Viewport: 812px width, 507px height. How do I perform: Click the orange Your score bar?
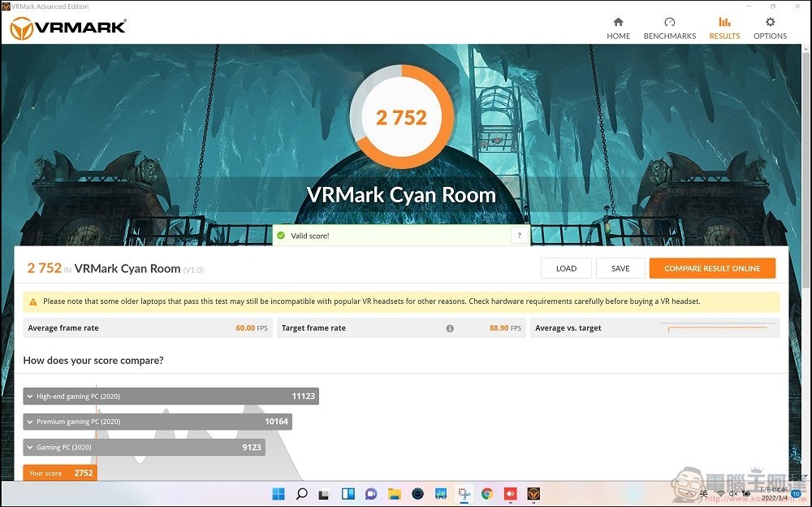[60, 473]
